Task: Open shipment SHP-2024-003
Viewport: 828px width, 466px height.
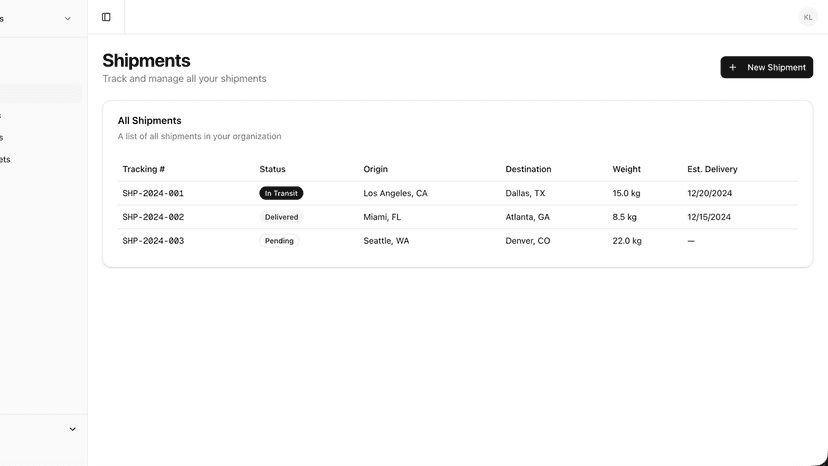Action: [x=153, y=241]
